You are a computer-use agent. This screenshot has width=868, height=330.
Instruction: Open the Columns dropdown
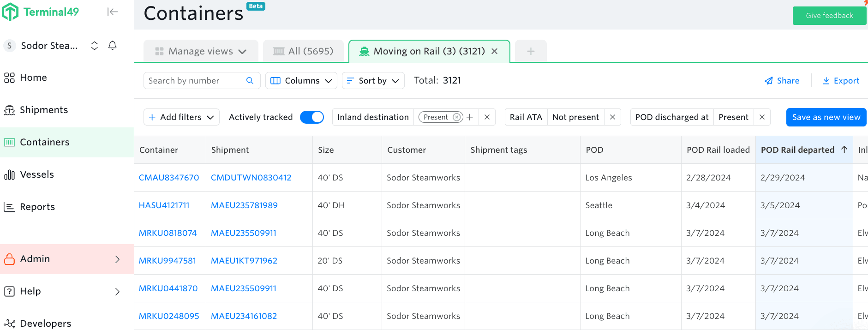coord(301,81)
